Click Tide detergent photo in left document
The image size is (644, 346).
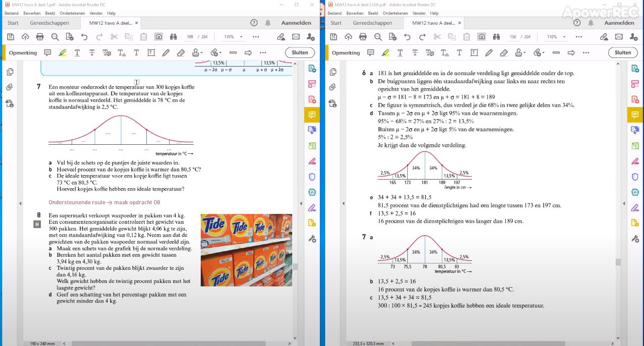point(246,250)
